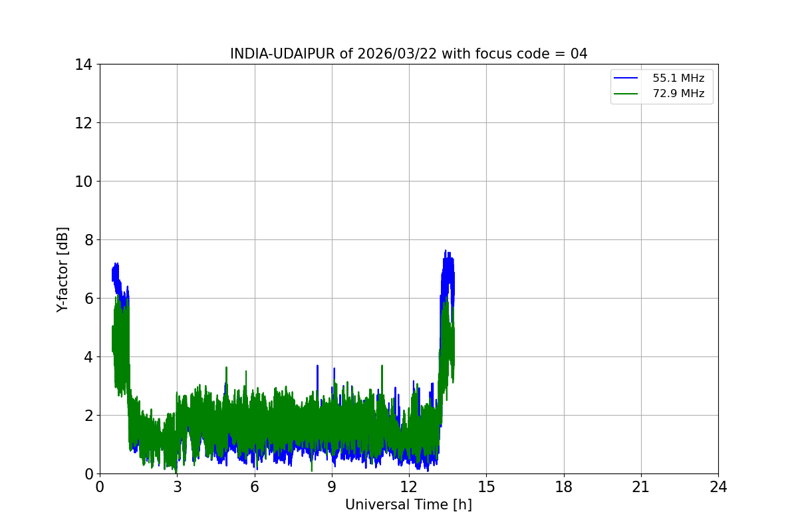Click y-axis tick label 14
798x532 pixels.
coord(84,65)
